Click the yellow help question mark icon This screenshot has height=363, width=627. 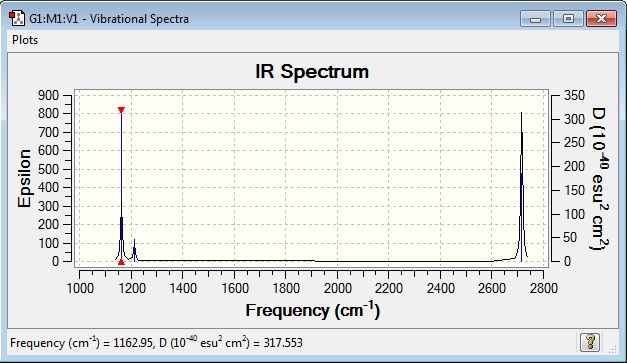590,342
